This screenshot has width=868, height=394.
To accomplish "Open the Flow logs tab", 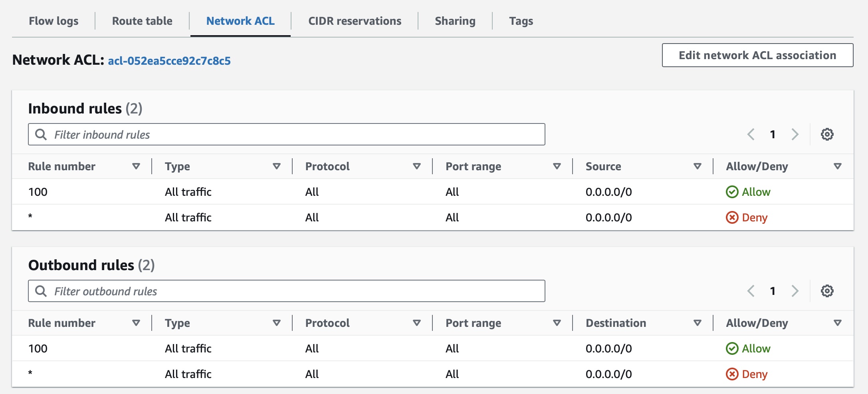I will pos(54,21).
